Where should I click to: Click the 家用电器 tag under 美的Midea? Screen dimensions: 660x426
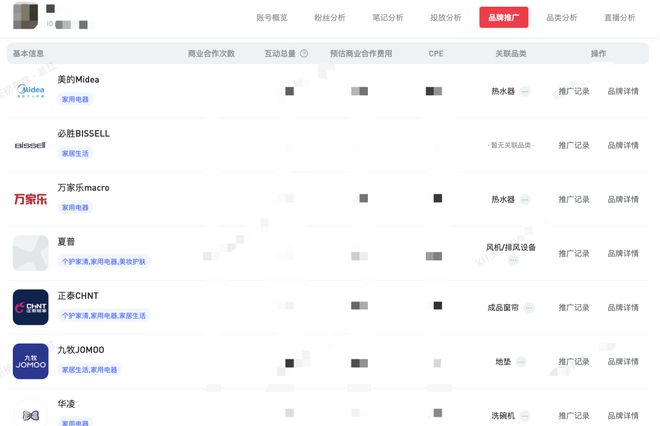(x=75, y=99)
